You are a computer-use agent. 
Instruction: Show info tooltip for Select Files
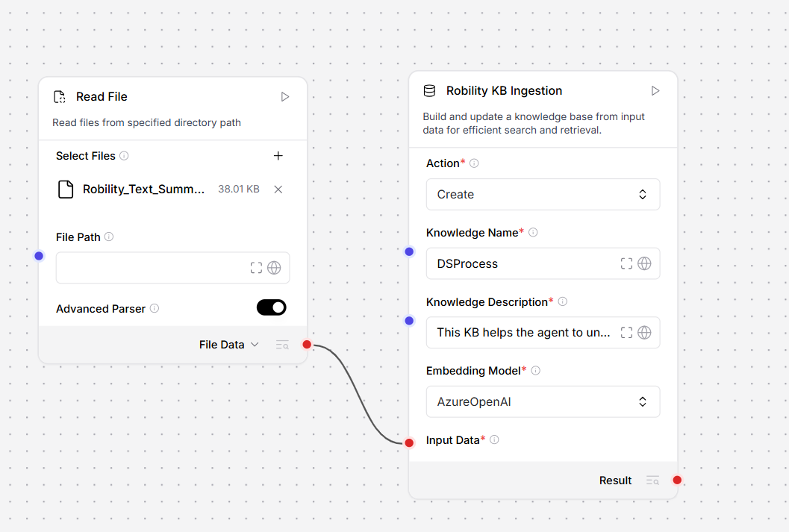coord(124,156)
